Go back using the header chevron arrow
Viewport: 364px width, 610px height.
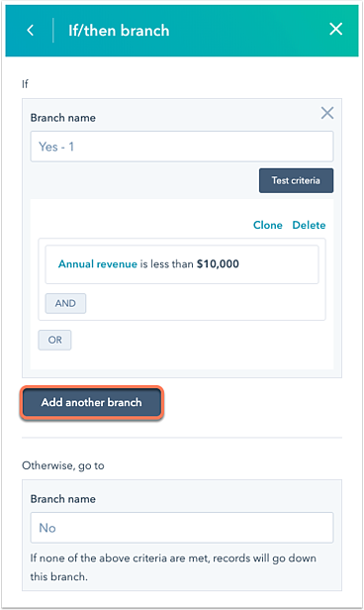point(31,30)
